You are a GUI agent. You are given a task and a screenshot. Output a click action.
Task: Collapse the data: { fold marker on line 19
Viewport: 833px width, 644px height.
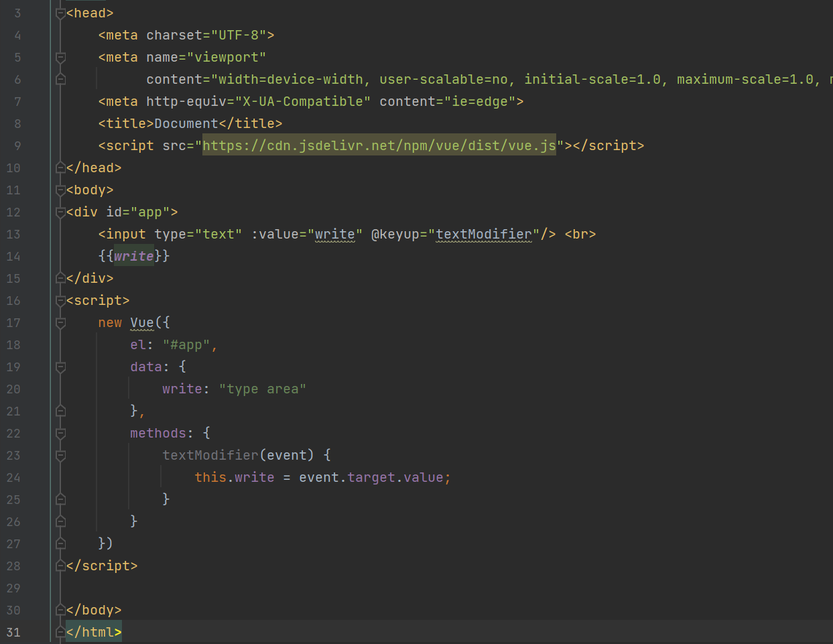[x=60, y=367]
